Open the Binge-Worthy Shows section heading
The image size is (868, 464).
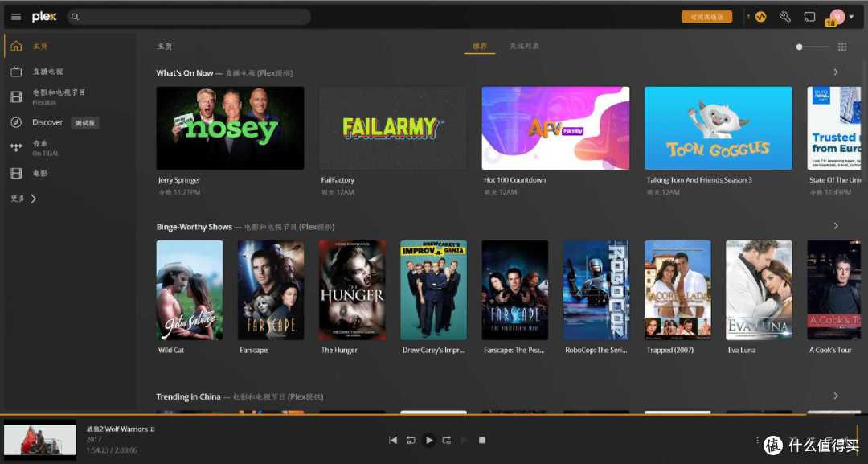(x=194, y=227)
